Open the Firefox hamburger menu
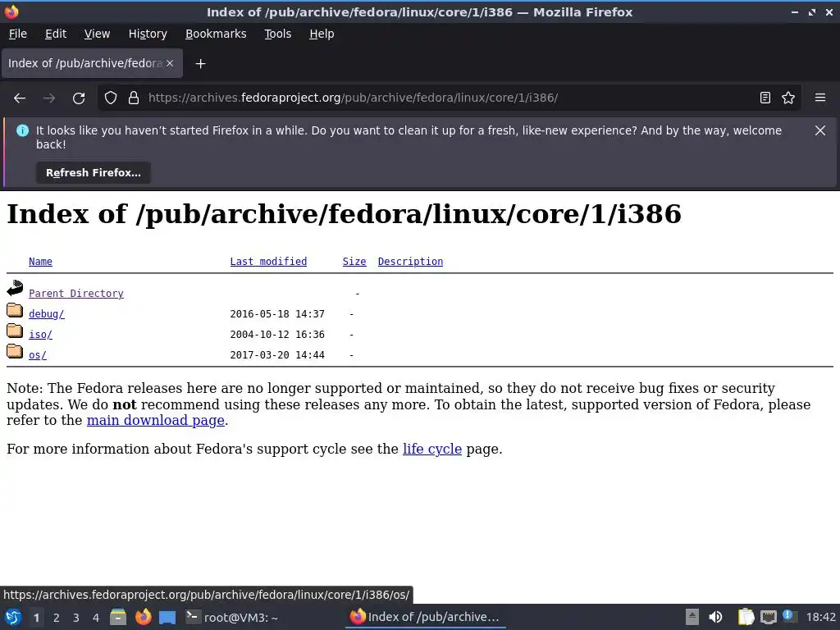 (x=819, y=98)
